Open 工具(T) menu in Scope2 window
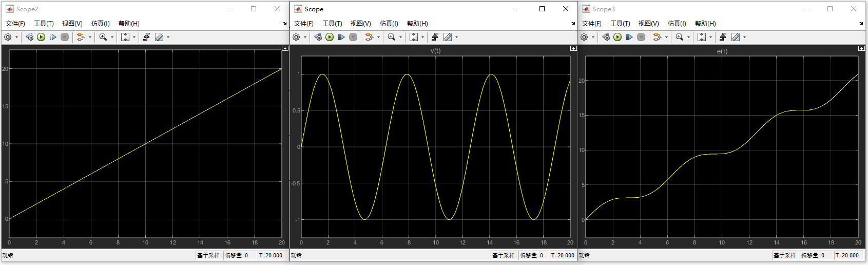Image resolution: width=868 pixels, height=265 pixels. pyautogui.click(x=44, y=24)
